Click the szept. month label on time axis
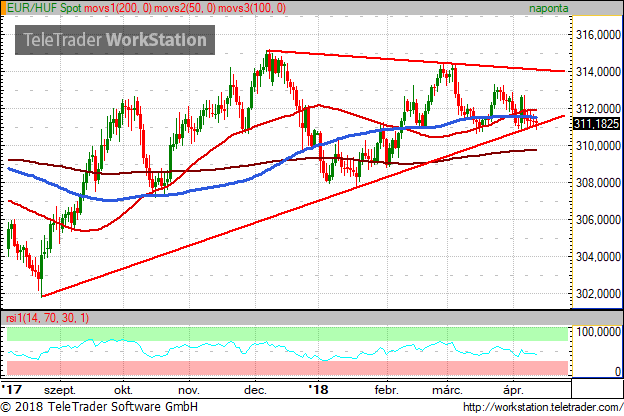This screenshot has width=624, height=416. tap(60, 390)
